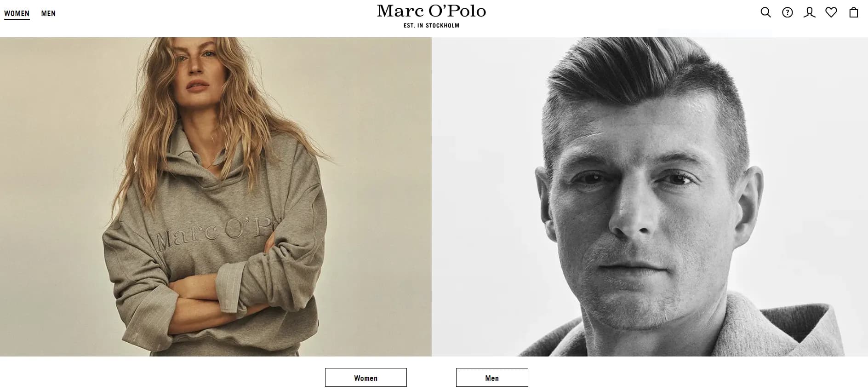Screen dimensions: 868x391
Task: Open the help question mark icon
Action: click(x=788, y=12)
